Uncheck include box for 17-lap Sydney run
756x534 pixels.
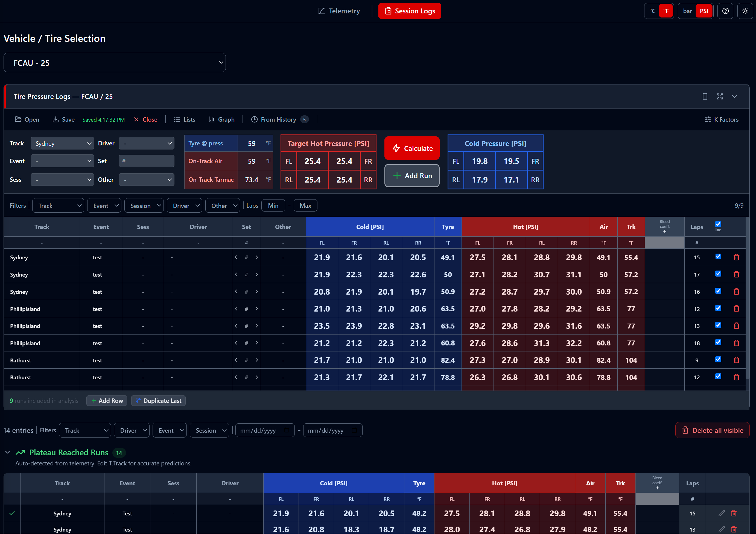718,274
